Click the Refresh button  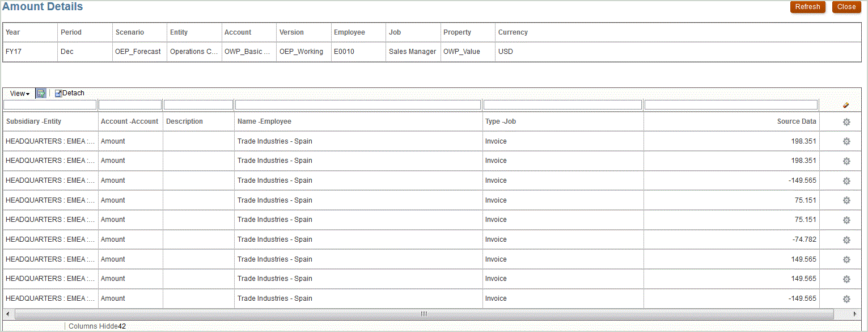[x=807, y=7]
